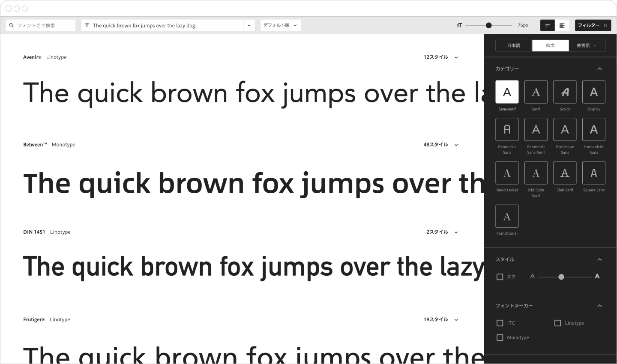
Task: Switch to single-line preview layout
Action: tap(547, 25)
